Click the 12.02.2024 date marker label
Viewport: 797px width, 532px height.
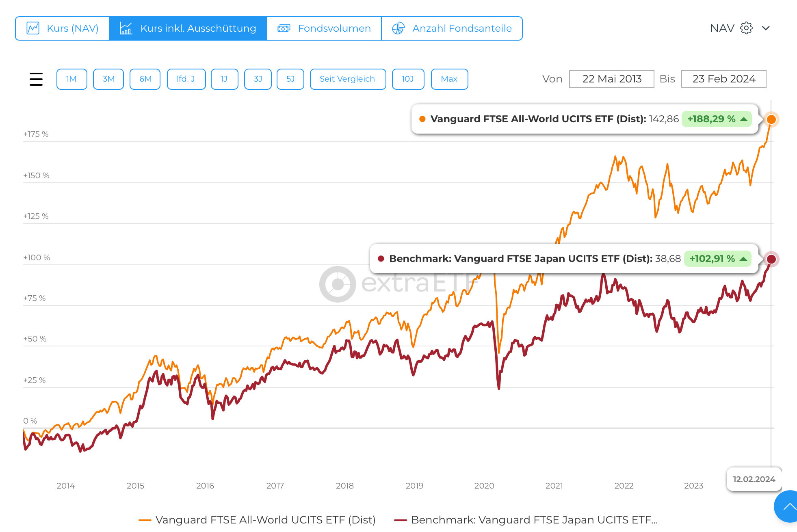click(x=754, y=479)
